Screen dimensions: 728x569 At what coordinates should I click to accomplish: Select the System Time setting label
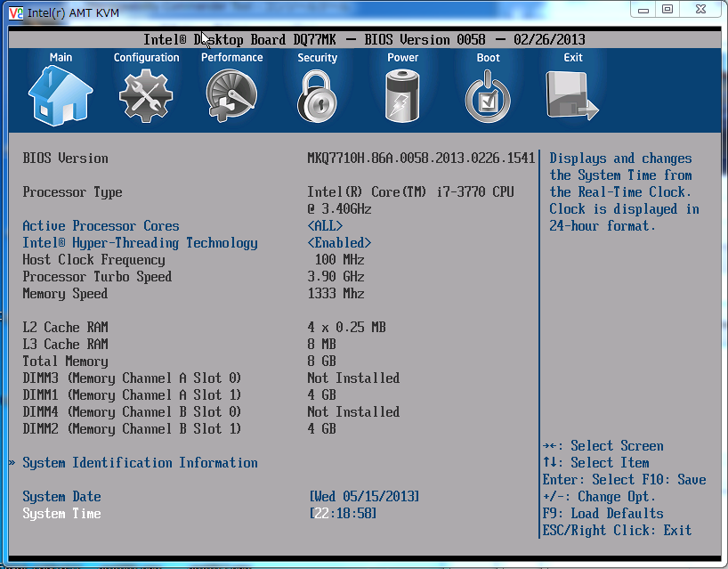(x=61, y=514)
